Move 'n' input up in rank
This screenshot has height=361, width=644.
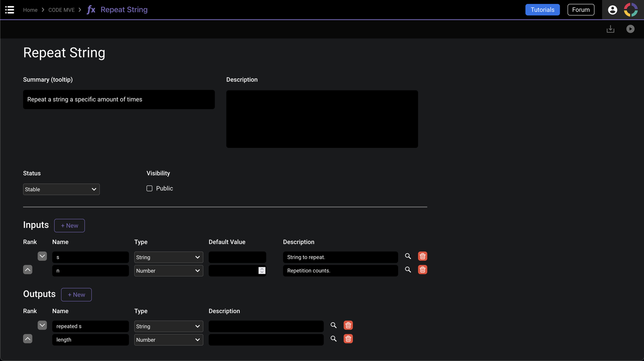click(28, 270)
